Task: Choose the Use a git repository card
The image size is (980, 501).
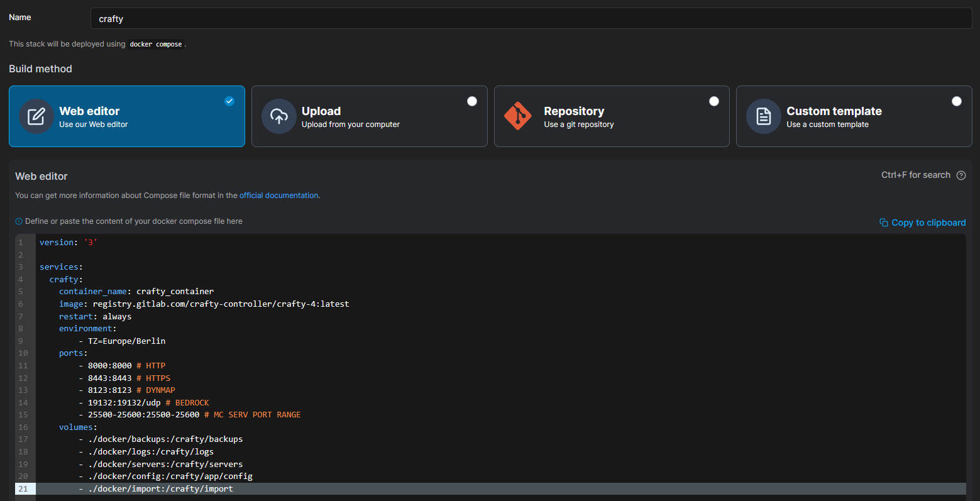Action: [612, 116]
